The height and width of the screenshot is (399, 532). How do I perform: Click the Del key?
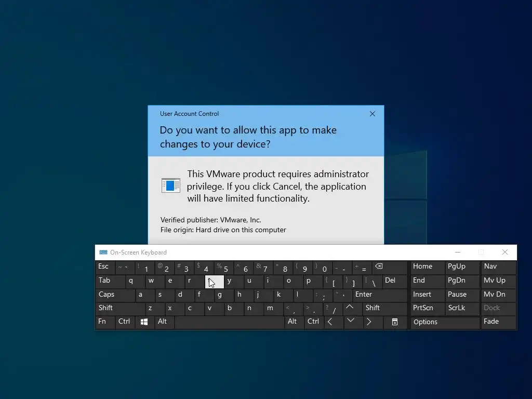[394, 281]
